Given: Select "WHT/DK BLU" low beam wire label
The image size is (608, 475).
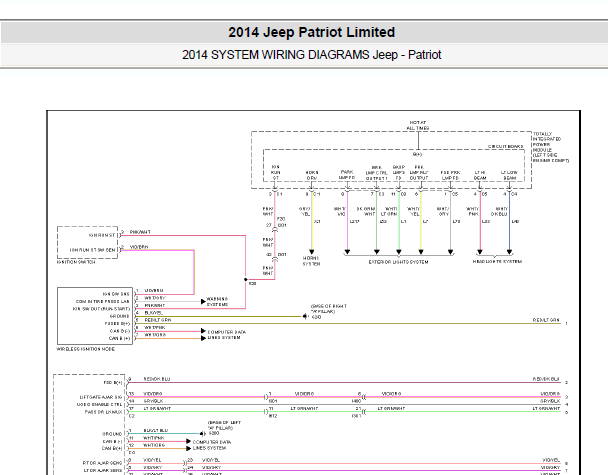Looking at the screenshot, I should pyautogui.click(x=500, y=211).
